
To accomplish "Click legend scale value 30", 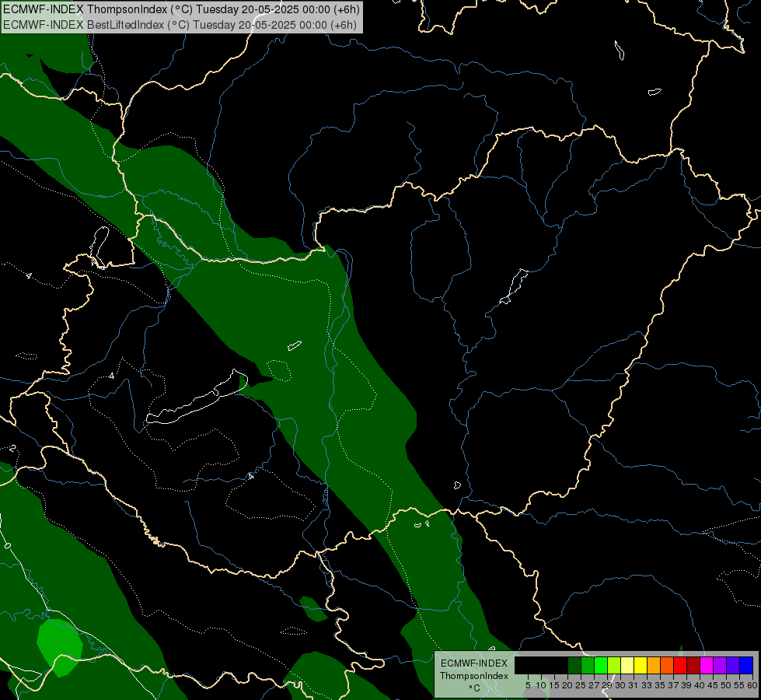I will [x=620, y=685].
